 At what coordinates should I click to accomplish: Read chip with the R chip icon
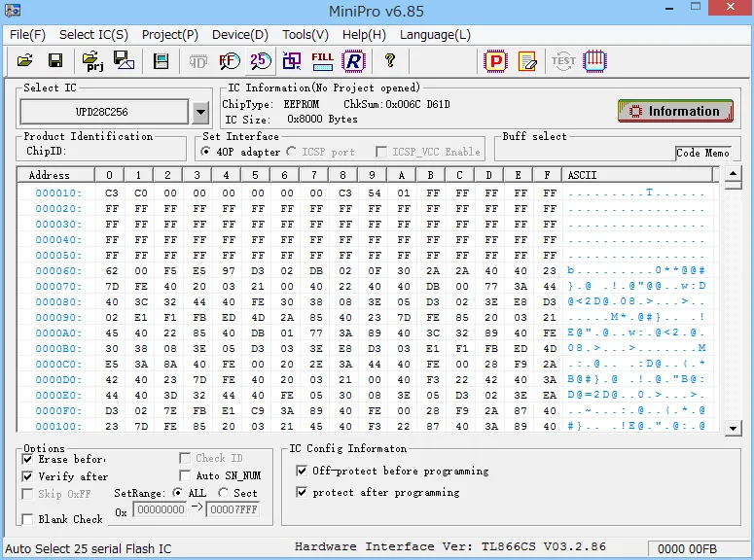pyautogui.click(x=353, y=61)
